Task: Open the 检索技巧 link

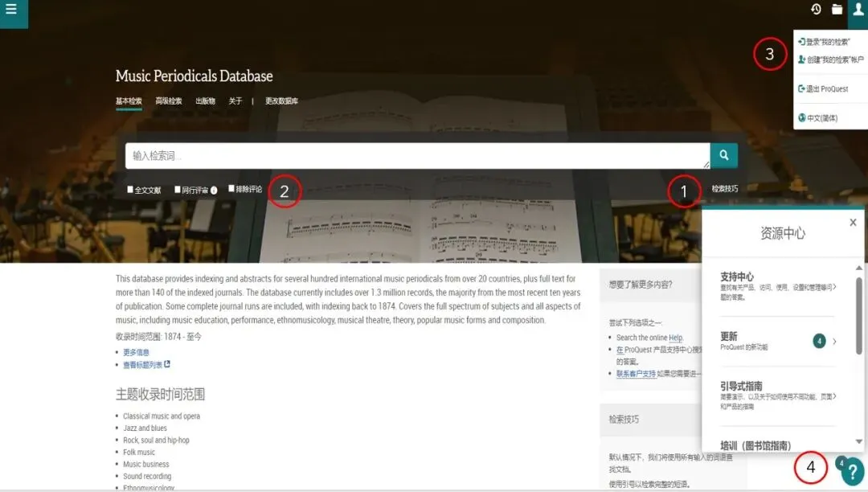Action: (x=725, y=189)
